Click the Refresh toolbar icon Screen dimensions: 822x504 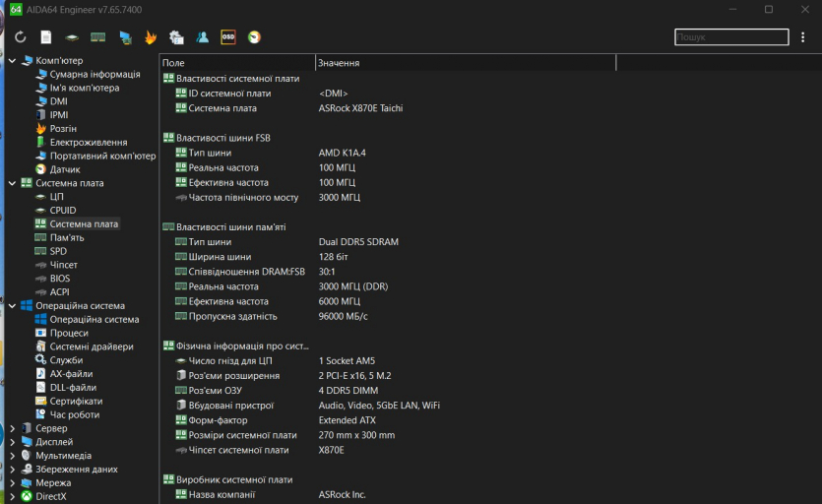(x=20, y=37)
